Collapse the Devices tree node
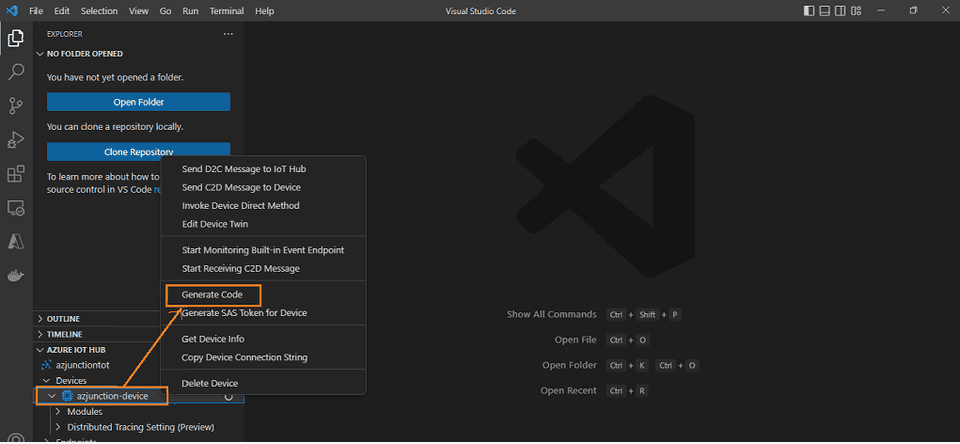This screenshot has height=444, width=960. click(x=46, y=381)
